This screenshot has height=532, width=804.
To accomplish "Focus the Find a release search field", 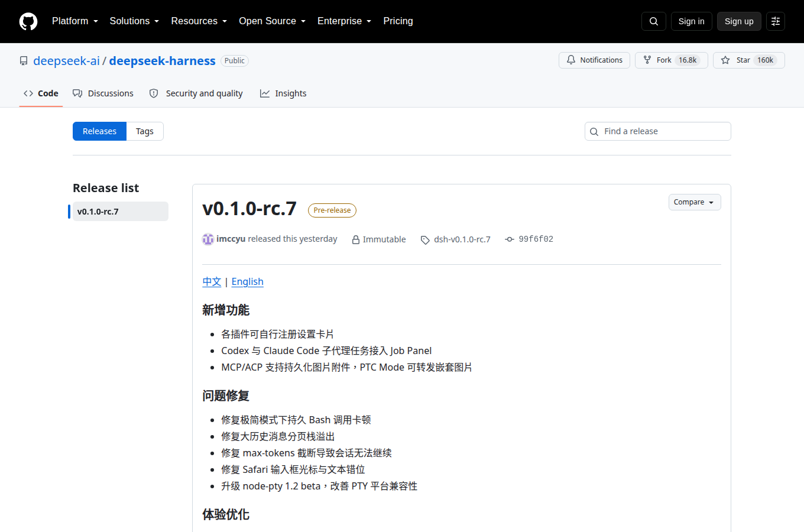I will point(658,131).
